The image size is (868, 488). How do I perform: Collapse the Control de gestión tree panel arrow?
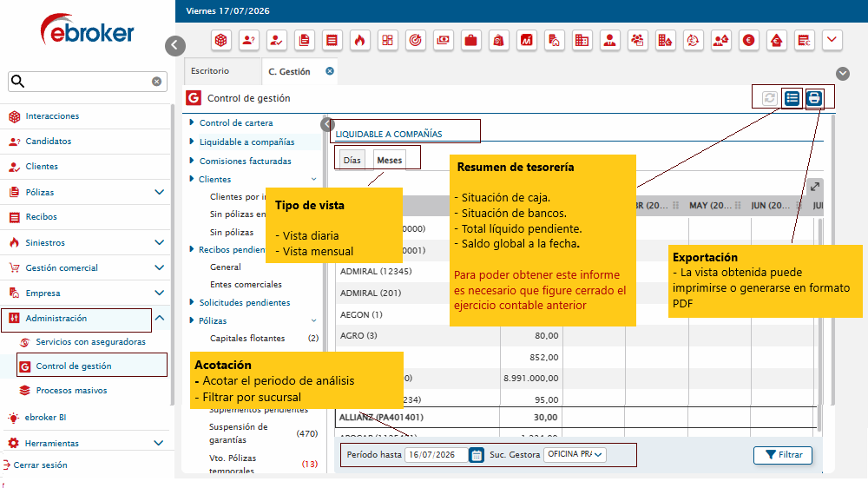327,125
